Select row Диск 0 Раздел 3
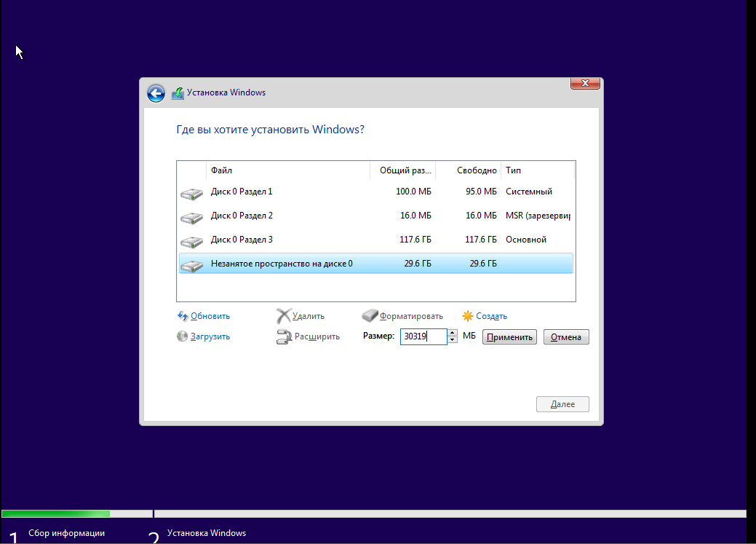This screenshot has height=544, width=756. tap(376, 240)
